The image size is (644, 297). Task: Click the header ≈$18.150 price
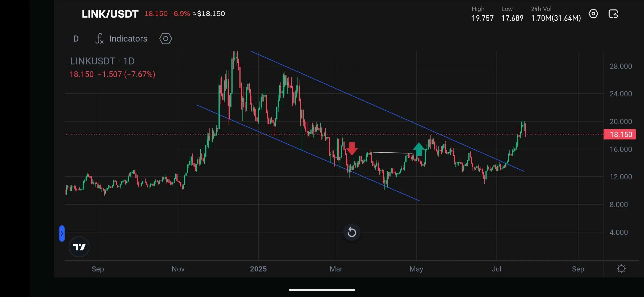coord(209,14)
